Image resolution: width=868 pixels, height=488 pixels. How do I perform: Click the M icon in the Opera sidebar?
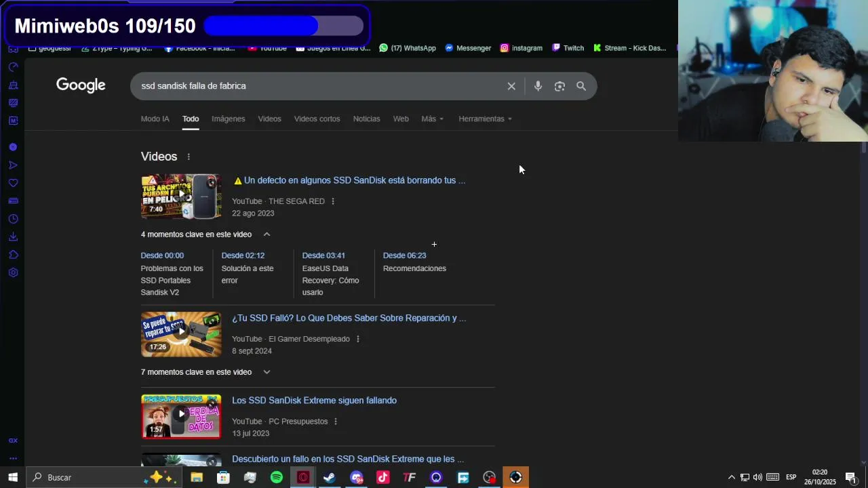click(13, 121)
